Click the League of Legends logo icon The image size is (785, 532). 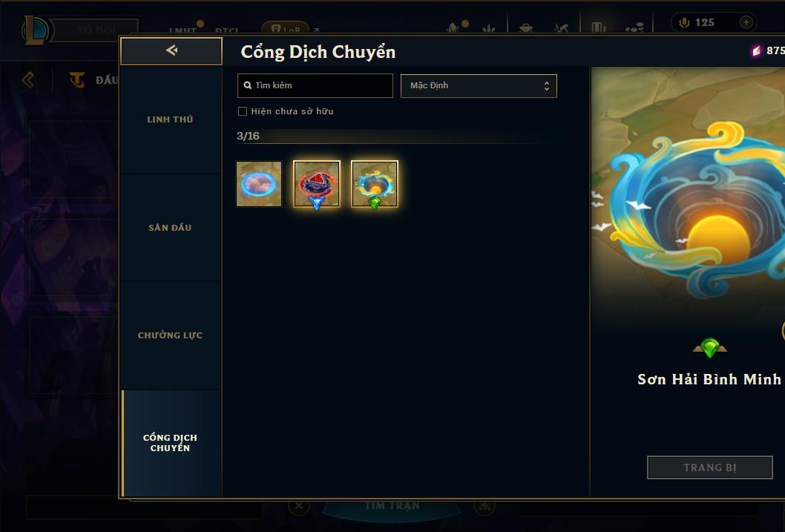pos(36,30)
